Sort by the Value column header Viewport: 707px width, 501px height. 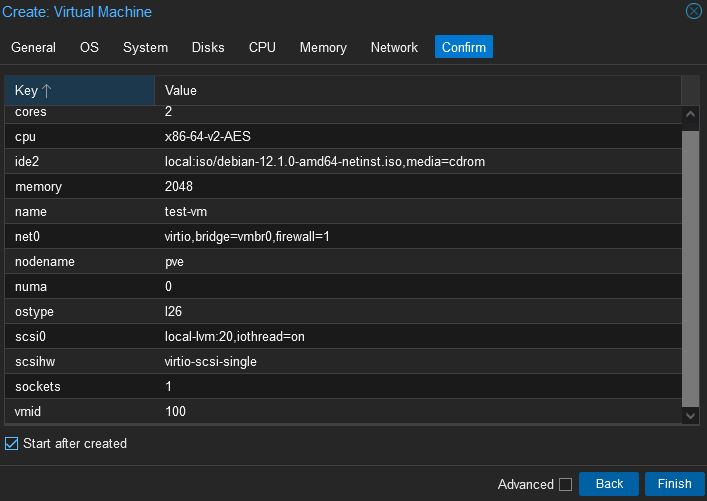click(417, 91)
